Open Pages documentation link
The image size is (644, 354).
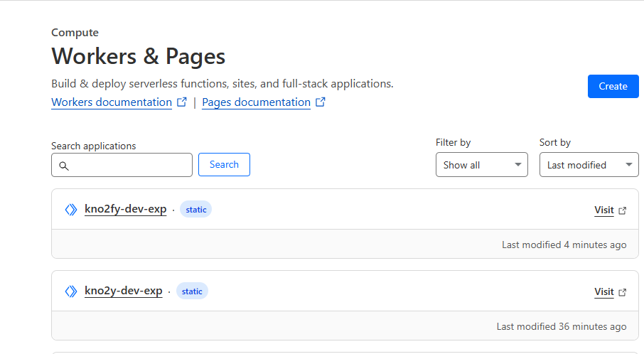[x=256, y=102]
